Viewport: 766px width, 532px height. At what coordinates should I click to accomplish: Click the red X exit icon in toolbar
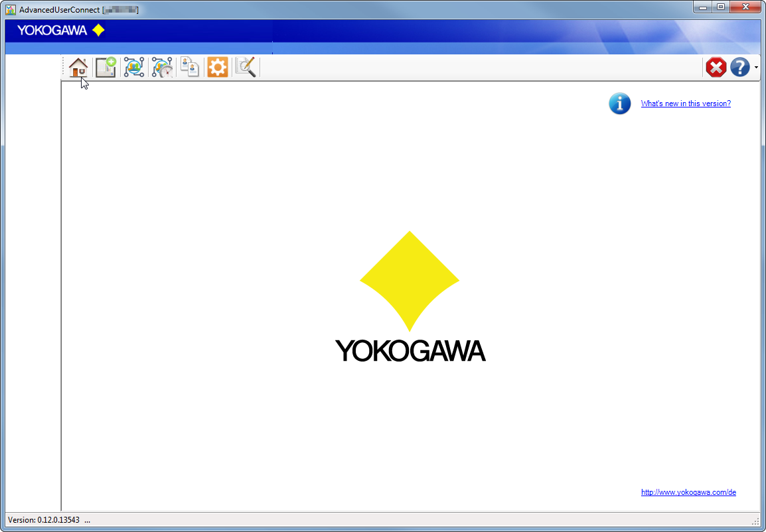point(716,68)
